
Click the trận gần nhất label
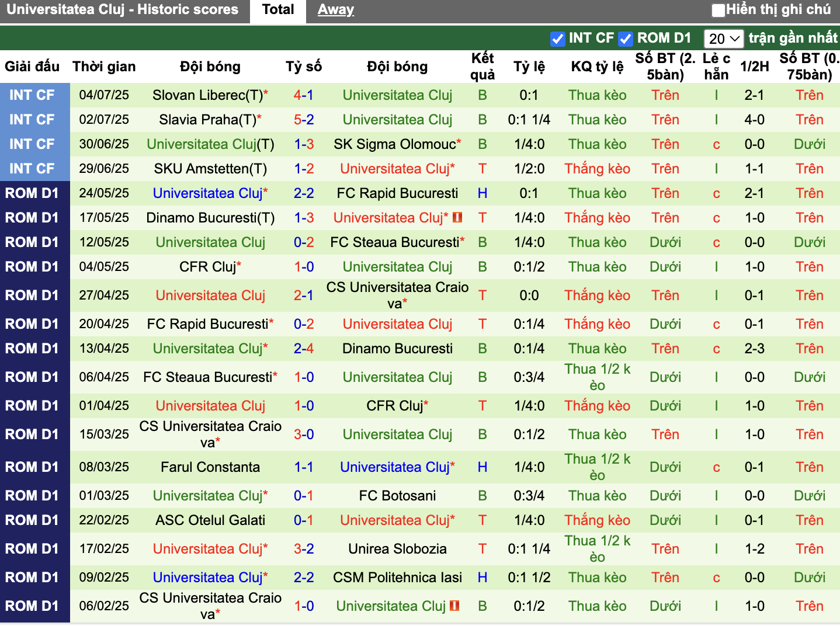[x=793, y=39]
